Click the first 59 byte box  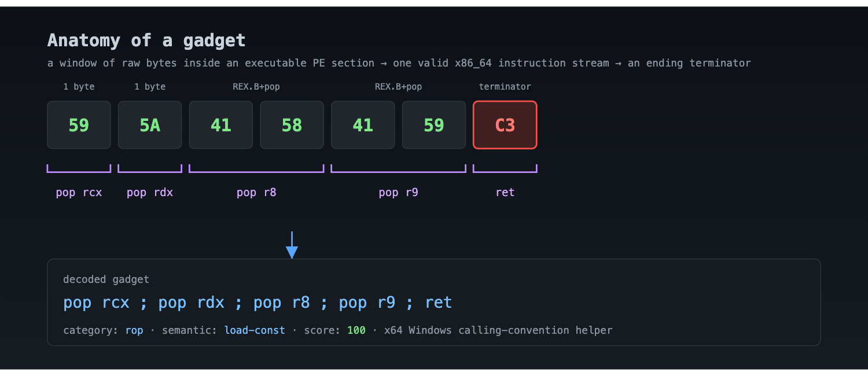[x=79, y=125]
